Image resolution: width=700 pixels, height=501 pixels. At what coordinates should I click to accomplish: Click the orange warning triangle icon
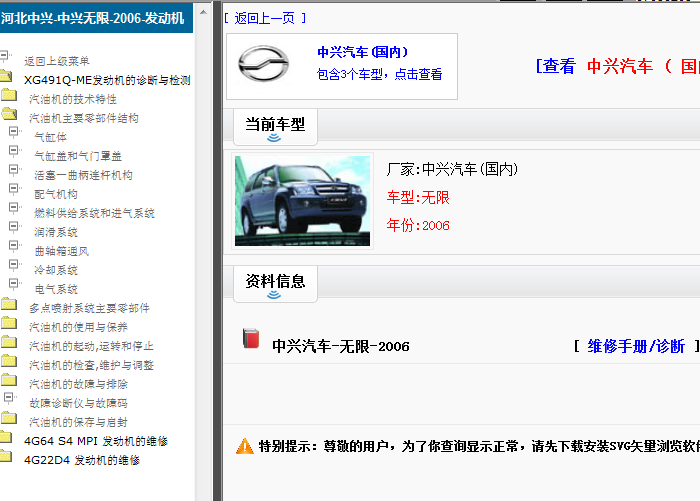pos(245,446)
